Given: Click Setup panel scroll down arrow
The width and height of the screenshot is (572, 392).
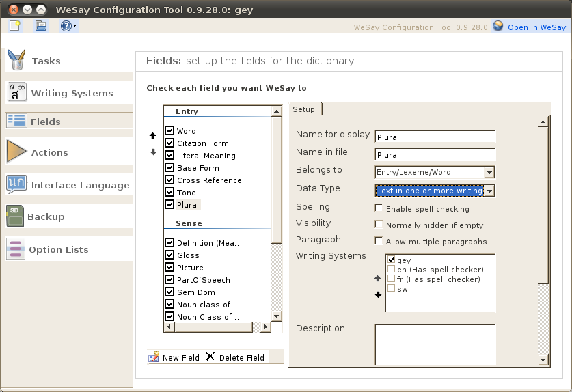Looking at the screenshot, I should 543,359.
